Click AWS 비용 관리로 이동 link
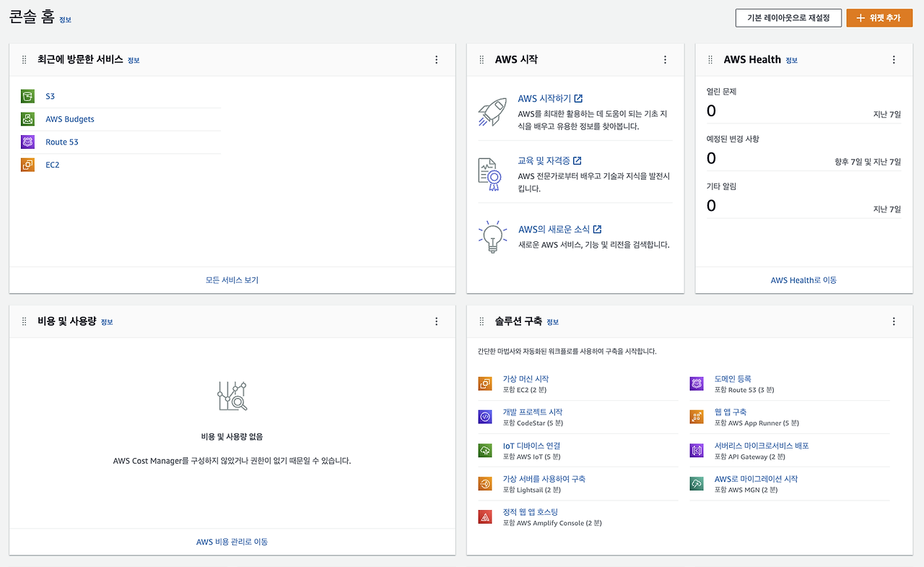 (x=232, y=542)
